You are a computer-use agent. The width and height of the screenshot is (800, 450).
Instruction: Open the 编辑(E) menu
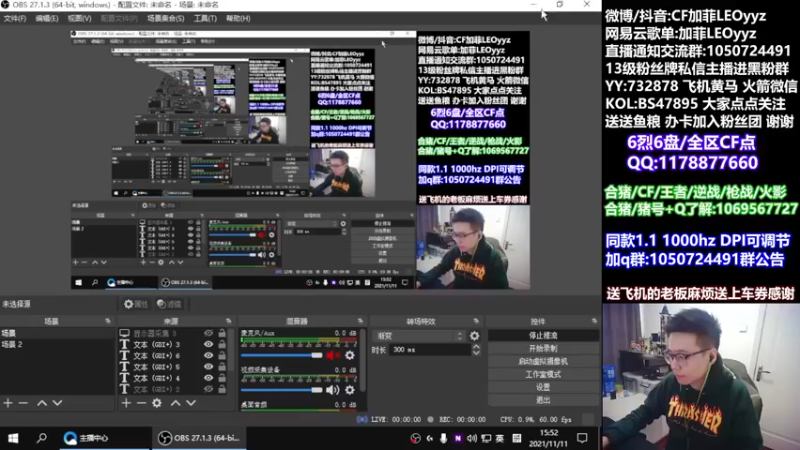tap(46, 18)
